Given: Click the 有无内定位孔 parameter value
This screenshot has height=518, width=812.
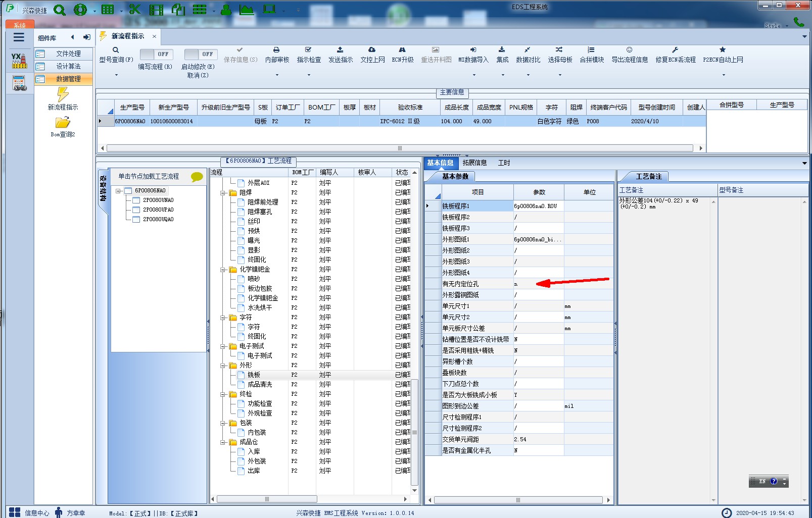Looking at the screenshot, I should [538, 284].
